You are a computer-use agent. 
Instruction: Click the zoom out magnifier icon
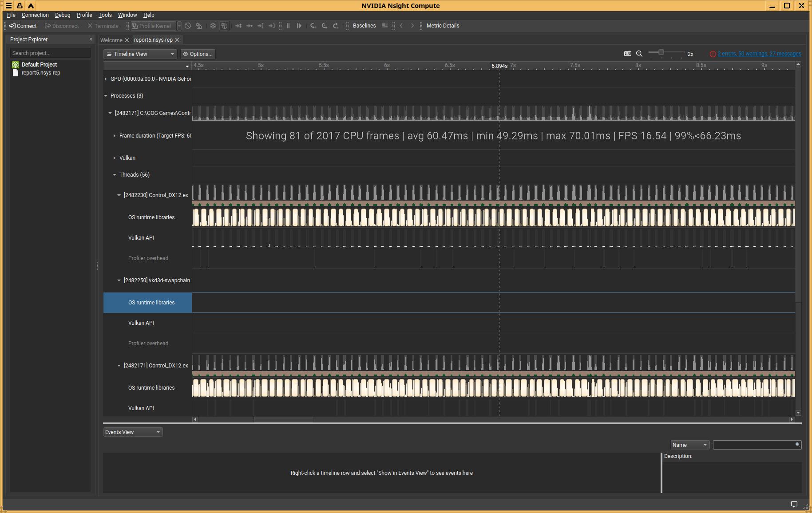[639, 54]
